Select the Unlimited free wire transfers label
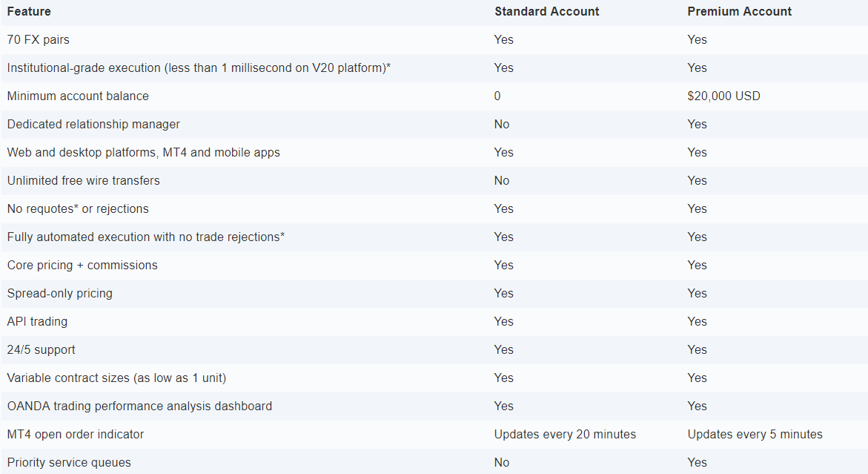 (x=84, y=181)
